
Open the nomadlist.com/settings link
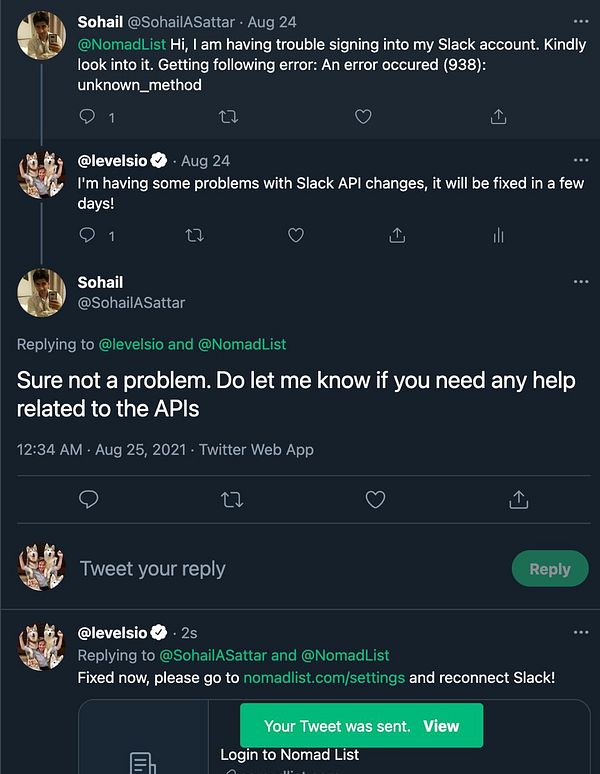pos(325,677)
